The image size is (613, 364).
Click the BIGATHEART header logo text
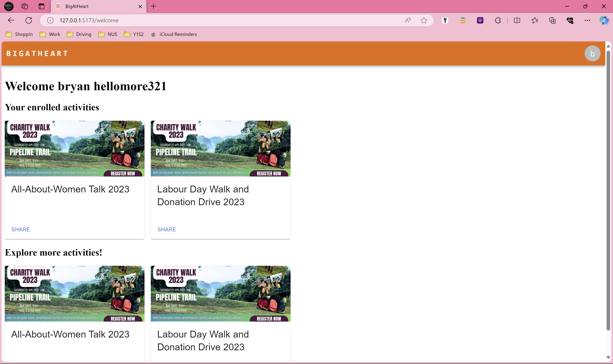(37, 53)
